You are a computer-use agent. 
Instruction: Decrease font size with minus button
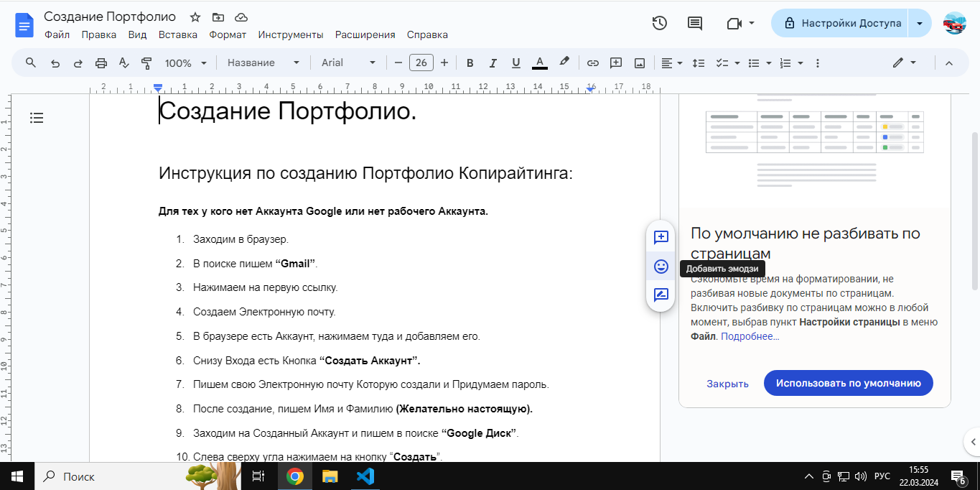[x=398, y=63]
